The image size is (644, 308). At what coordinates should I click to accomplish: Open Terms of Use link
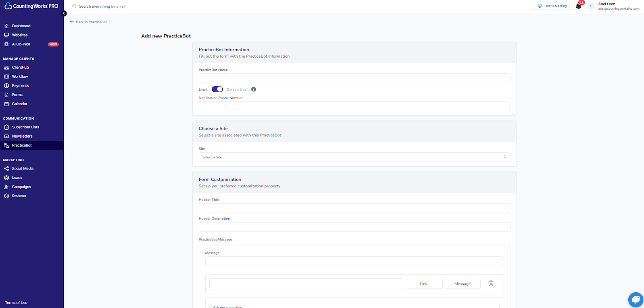pyautogui.click(x=16, y=303)
